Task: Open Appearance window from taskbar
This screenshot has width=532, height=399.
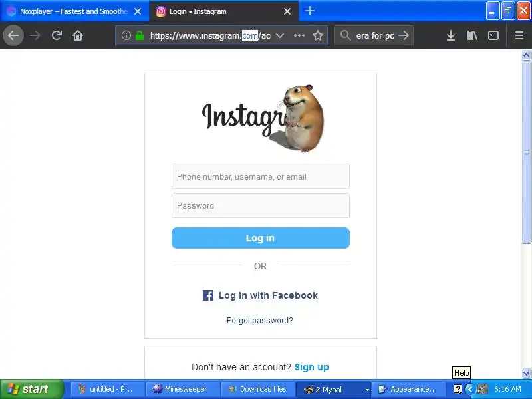Action: [x=408, y=389]
